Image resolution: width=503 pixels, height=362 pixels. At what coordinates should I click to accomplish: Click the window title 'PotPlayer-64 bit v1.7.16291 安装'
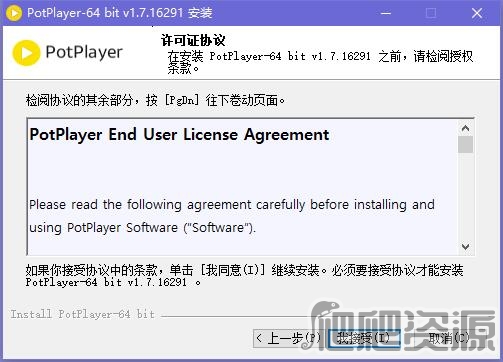[120, 13]
